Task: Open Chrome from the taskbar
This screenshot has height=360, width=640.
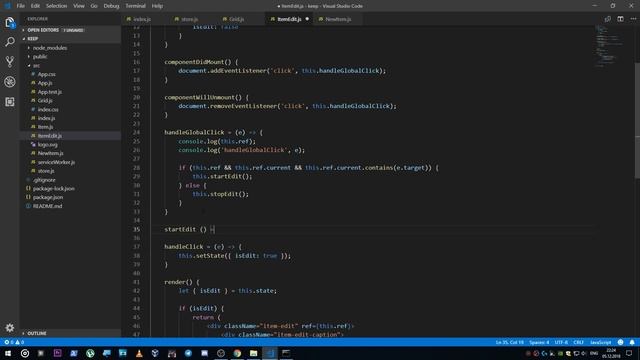Action: pyautogui.click(x=237, y=353)
